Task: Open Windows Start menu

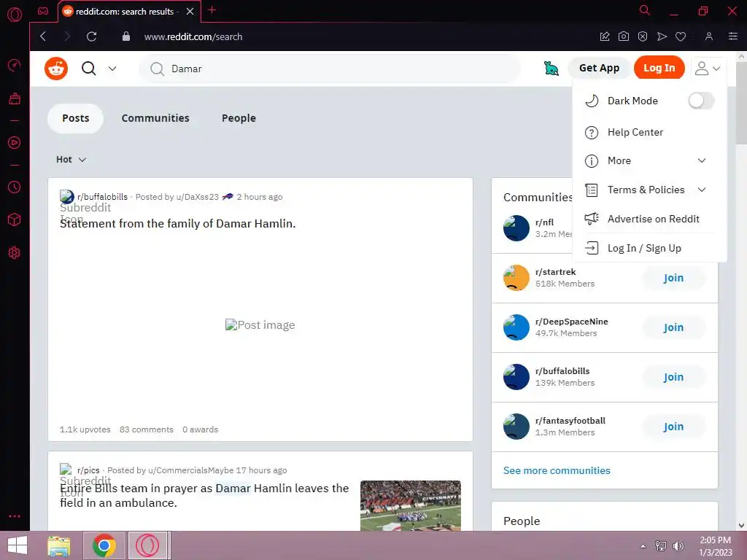Action: pyautogui.click(x=18, y=545)
